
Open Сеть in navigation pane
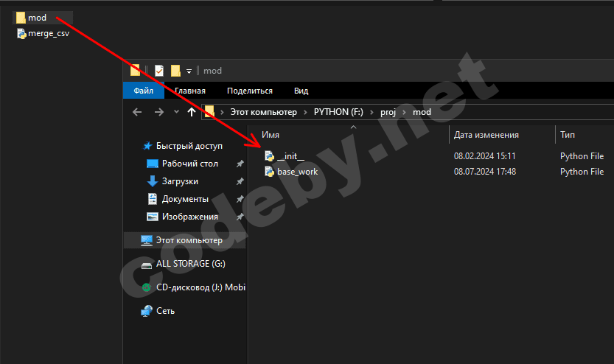tap(165, 311)
